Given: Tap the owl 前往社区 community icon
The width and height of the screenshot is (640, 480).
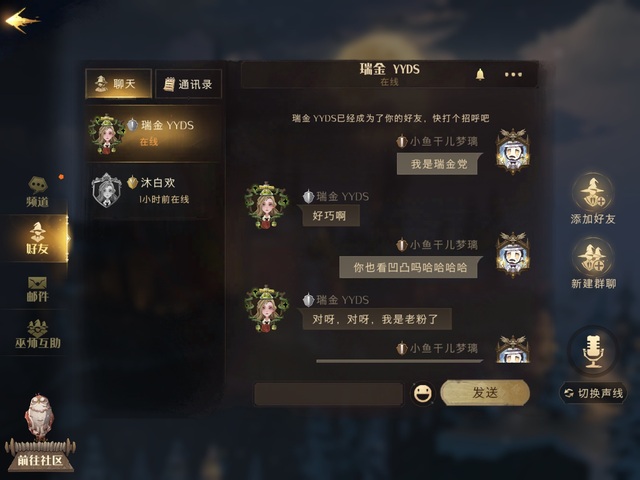Looking at the screenshot, I should 40,433.
